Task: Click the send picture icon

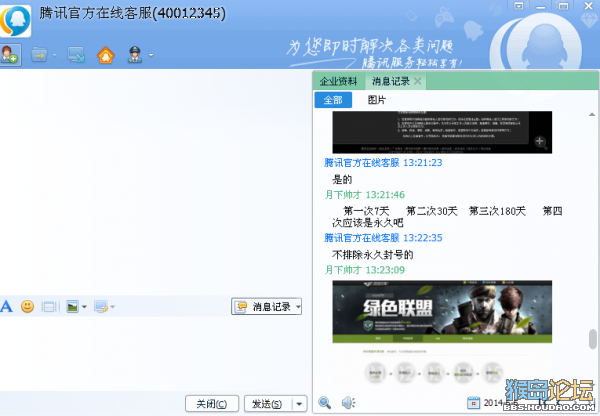Action: 72,307
